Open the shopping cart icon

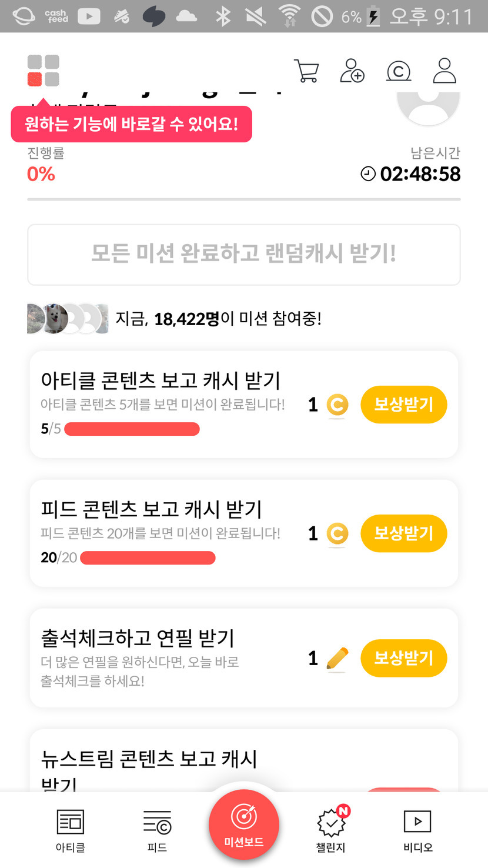[x=306, y=71]
